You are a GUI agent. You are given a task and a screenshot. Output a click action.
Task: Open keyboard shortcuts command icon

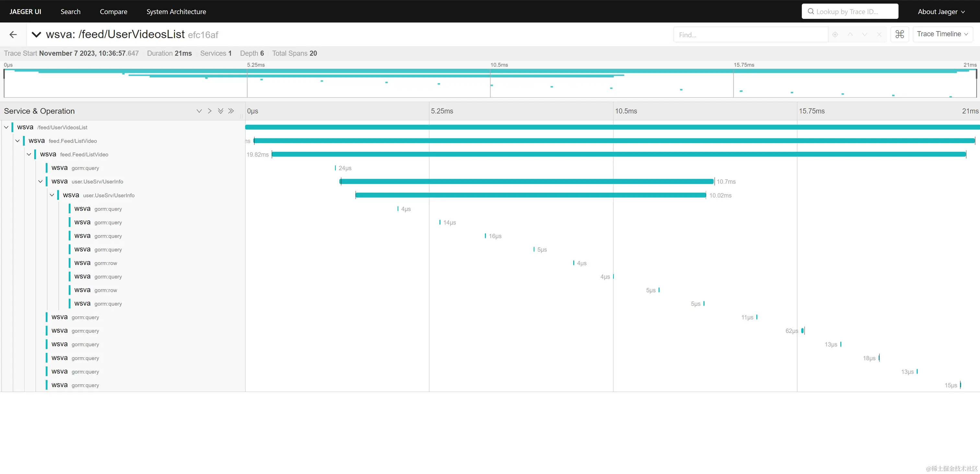[899, 34]
